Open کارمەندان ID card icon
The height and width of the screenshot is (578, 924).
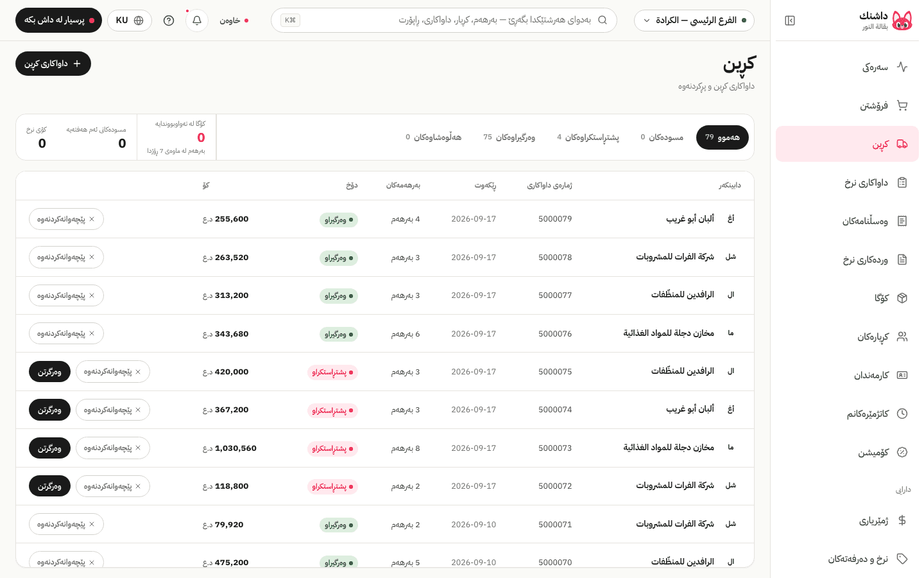tap(902, 375)
